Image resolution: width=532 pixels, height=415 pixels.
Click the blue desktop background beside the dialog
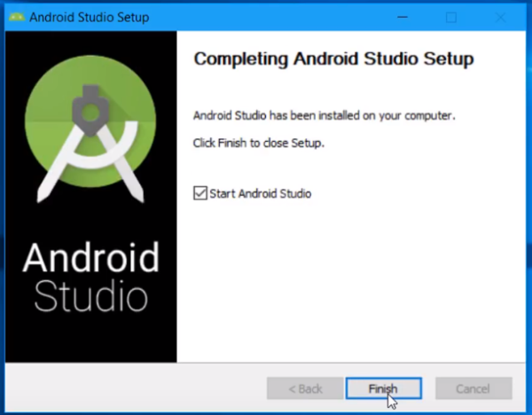(529, 204)
